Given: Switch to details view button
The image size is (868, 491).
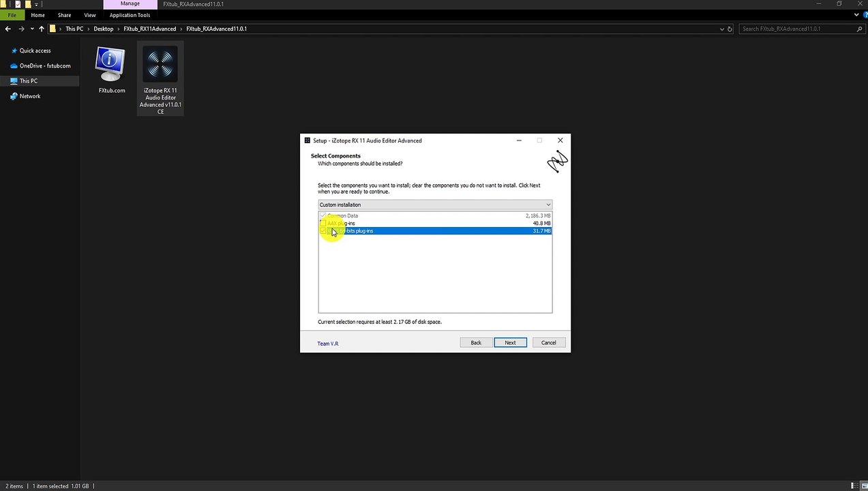Looking at the screenshot, I should click(855, 486).
